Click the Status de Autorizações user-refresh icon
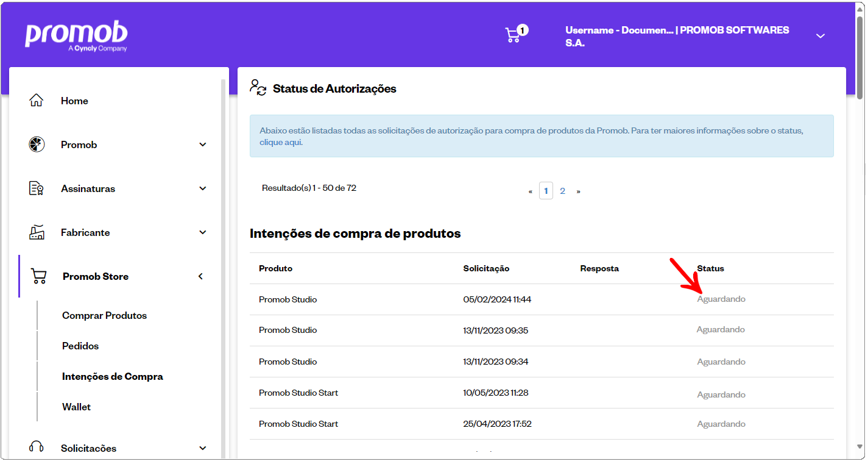Image resolution: width=868 pixels, height=464 pixels. pos(258,88)
